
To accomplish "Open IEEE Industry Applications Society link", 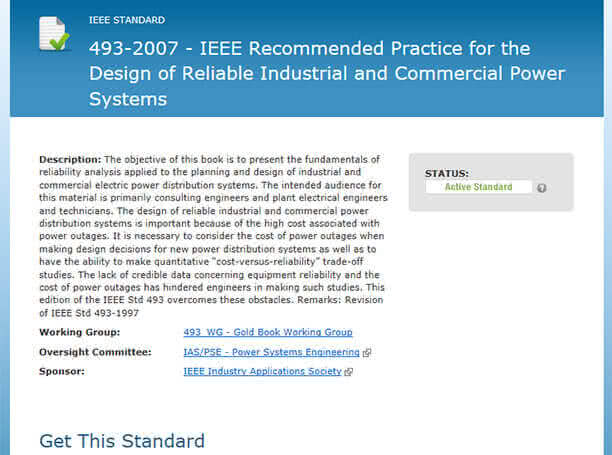I will (262, 371).
